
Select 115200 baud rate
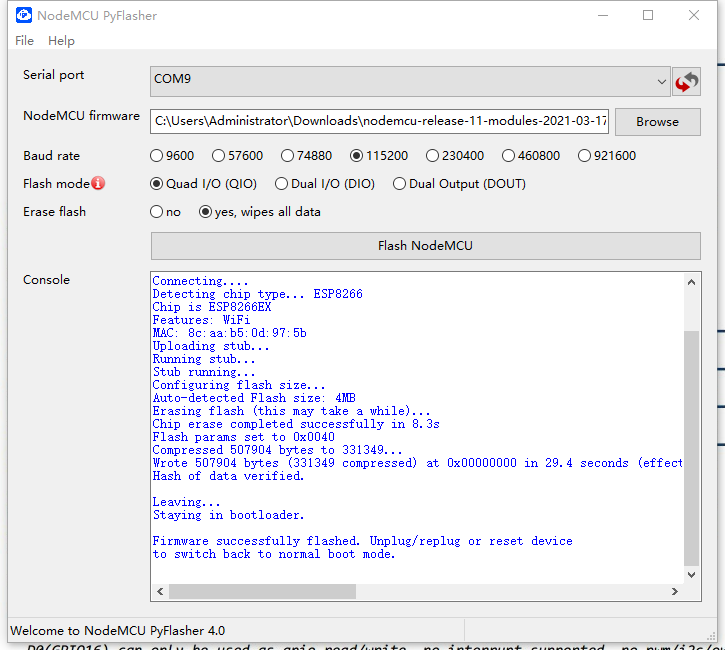coord(379,156)
